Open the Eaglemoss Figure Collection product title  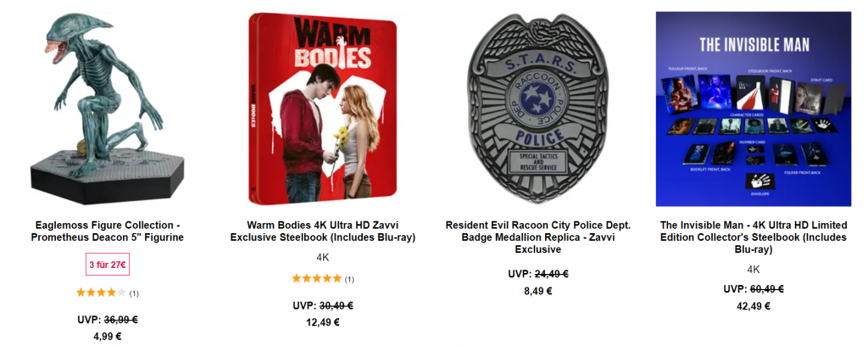tap(109, 232)
